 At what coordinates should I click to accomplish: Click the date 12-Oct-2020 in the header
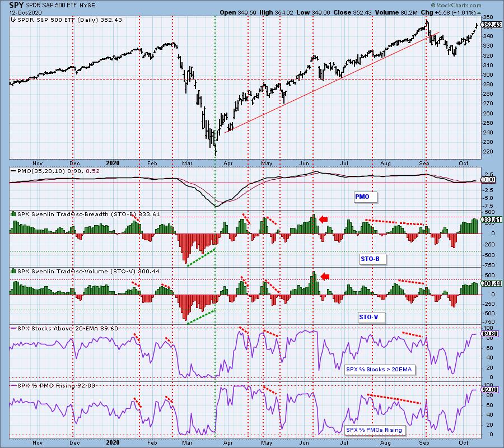tap(24, 12)
